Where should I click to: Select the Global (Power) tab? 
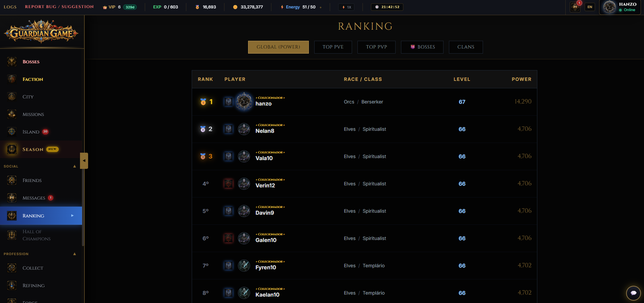click(278, 47)
